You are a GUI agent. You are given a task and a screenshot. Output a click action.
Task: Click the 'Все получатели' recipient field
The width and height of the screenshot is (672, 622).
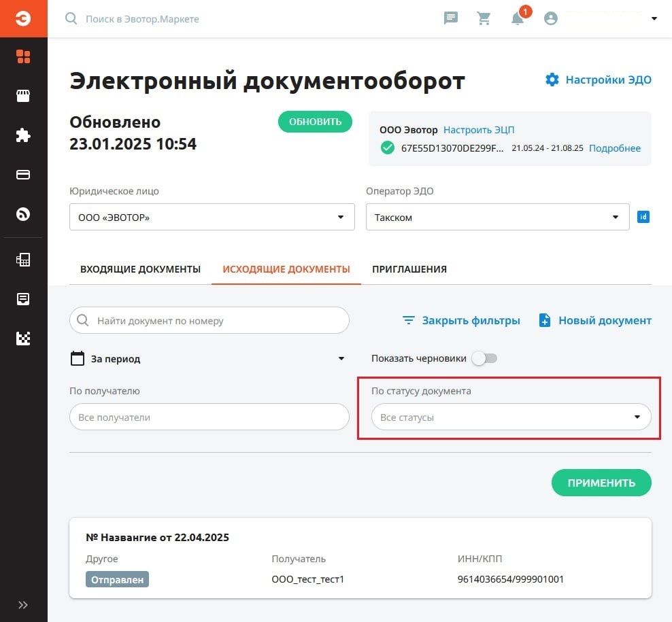209,417
